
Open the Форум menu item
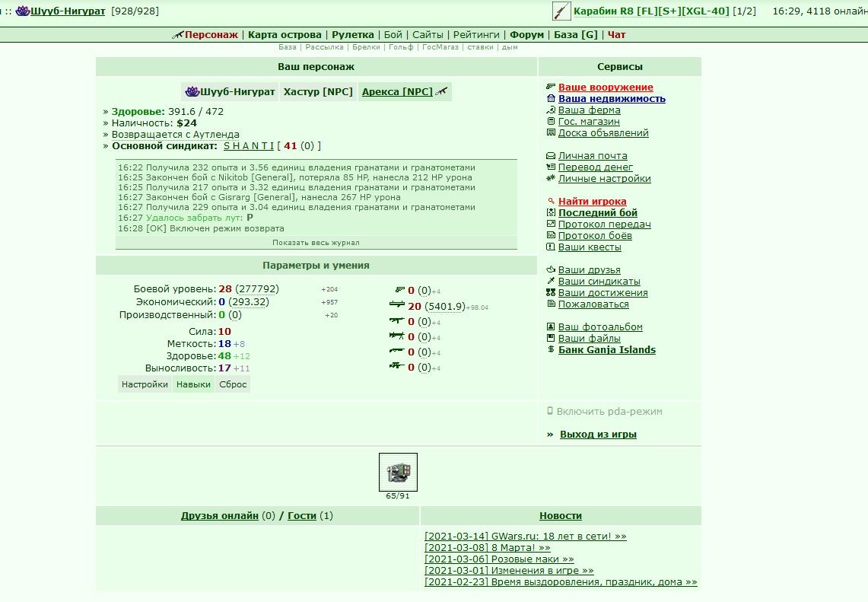(x=526, y=34)
